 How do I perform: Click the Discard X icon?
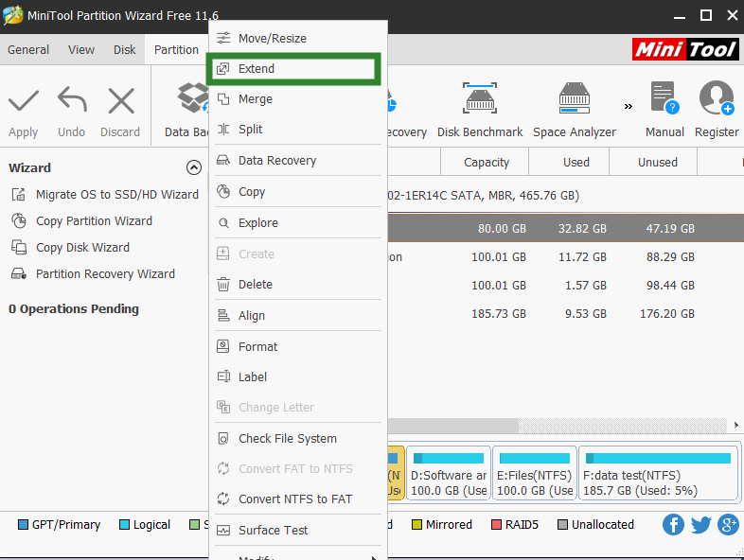click(121, 100)
